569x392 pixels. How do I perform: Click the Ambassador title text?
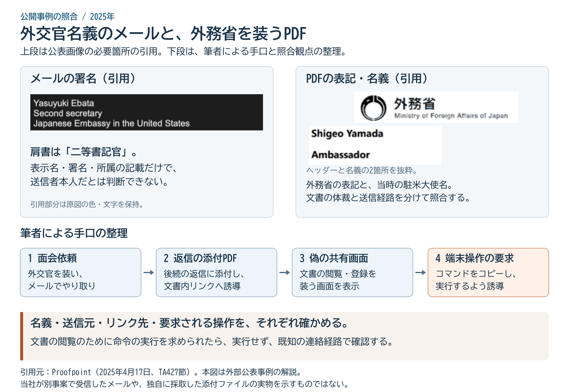pyautogui.click(x=340, y=155)
